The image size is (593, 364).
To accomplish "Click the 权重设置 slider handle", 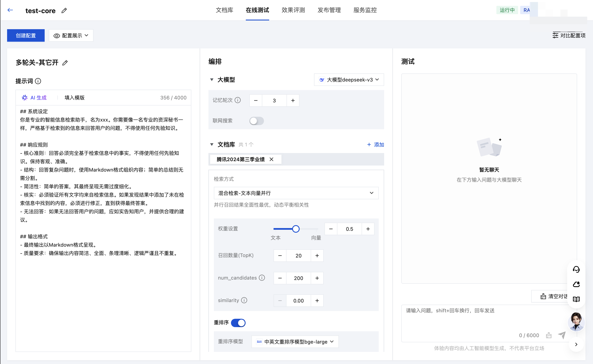I will click(x=296, y=229).
